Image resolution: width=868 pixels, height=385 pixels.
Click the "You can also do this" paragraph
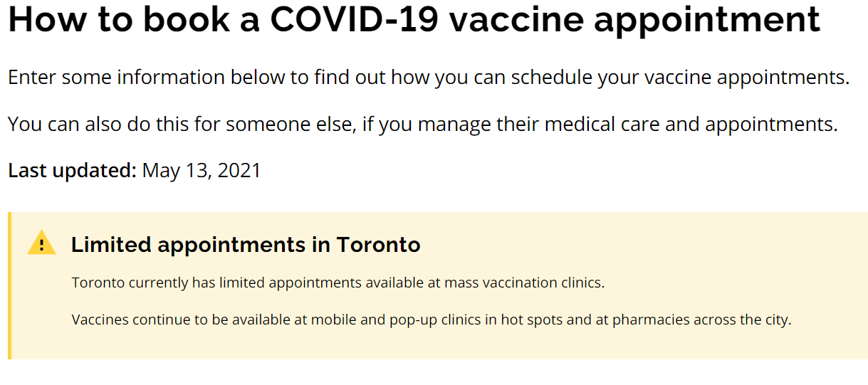tap(422, 125)
